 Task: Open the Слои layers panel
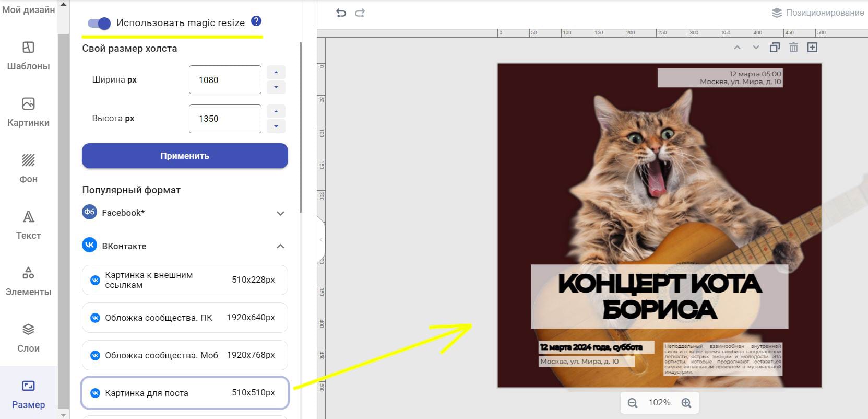pyautogui.click(x=28, y=338)
